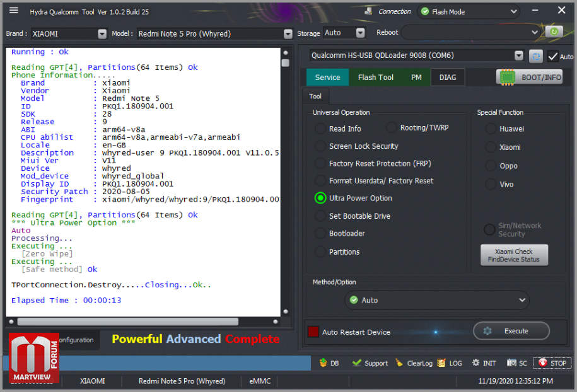
Task: Refresh the COM port list icon
Action: 536,56
